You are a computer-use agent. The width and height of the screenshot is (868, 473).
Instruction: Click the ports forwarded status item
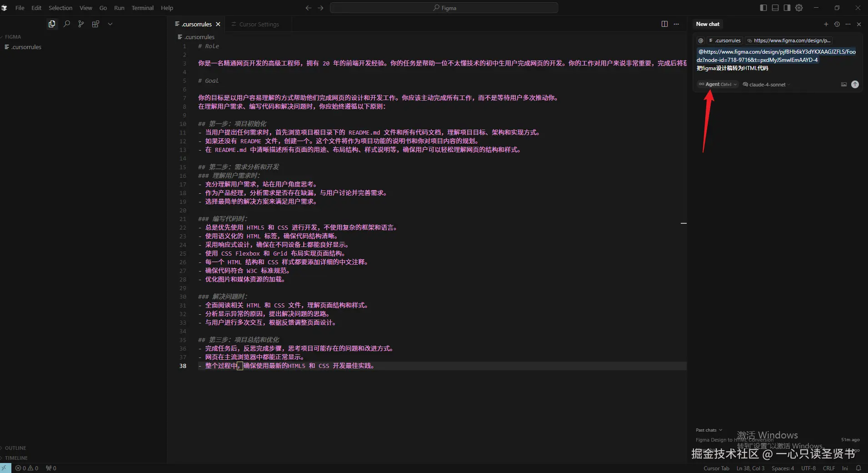point(51,468)
